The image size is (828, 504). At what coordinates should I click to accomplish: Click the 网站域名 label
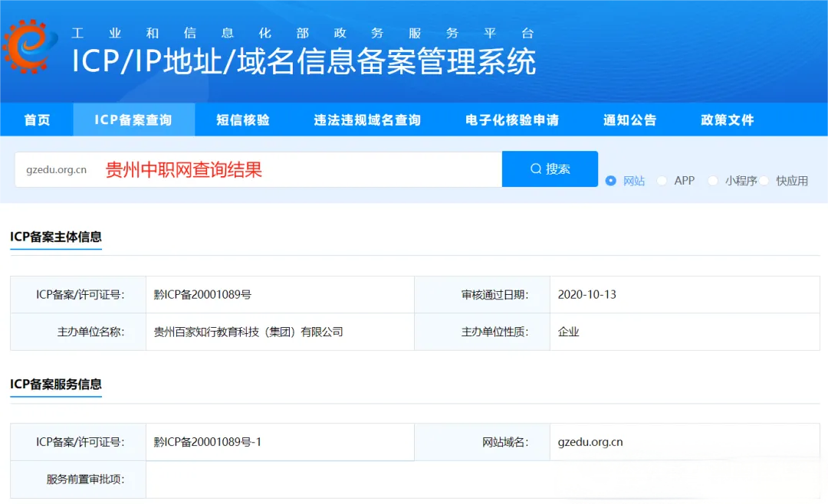click(x=505, y=442)
